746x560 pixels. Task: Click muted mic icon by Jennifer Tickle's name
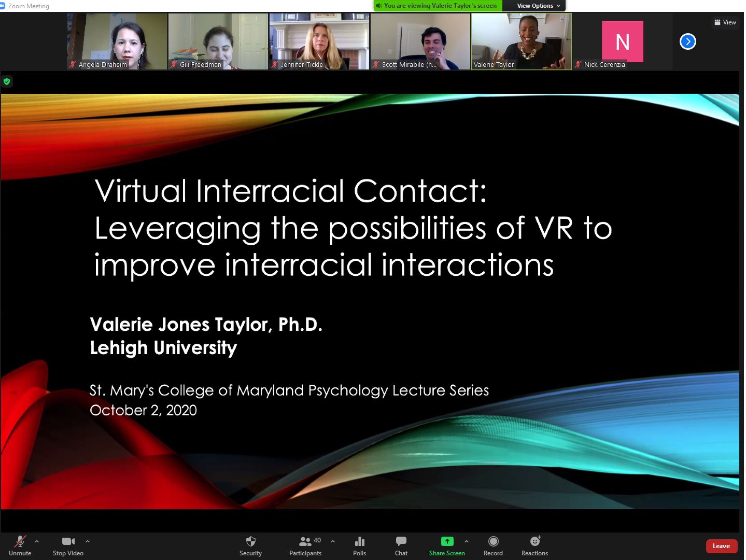click(275, 65)
